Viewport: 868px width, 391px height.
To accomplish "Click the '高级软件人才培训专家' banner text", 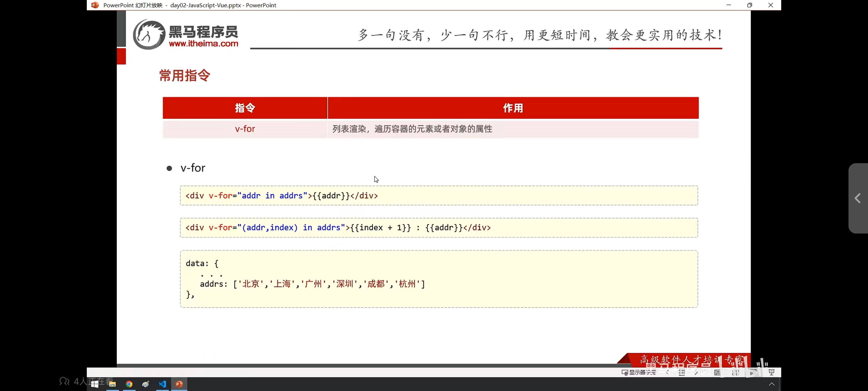I will point(692,360).
